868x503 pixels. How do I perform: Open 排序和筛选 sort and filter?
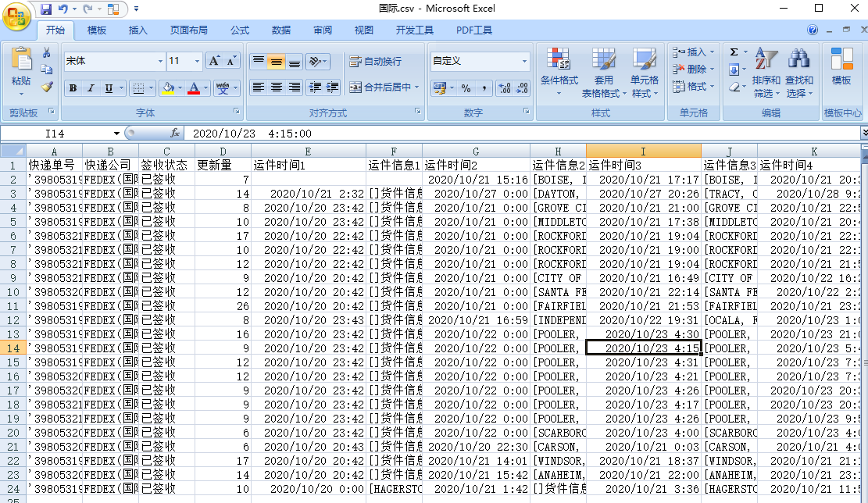(x=766, y=73)
